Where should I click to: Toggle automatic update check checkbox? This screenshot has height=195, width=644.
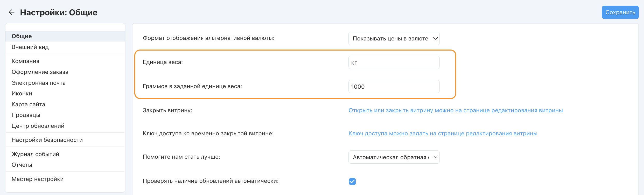point(352,181)
